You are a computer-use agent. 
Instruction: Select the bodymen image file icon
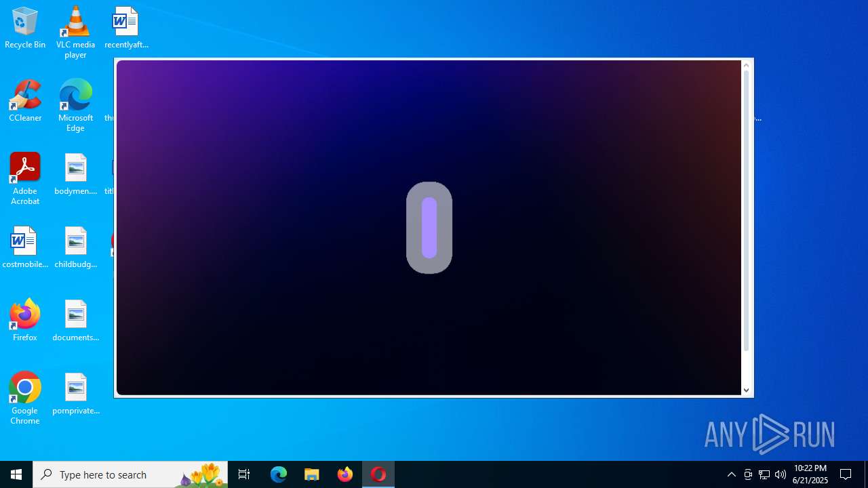click(75, 175)
